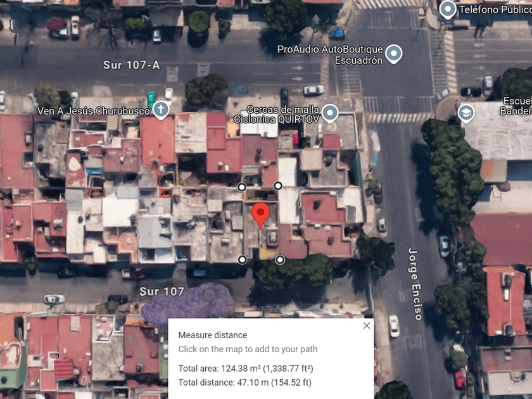Click the bottom-left measurement point

(242, 260)
